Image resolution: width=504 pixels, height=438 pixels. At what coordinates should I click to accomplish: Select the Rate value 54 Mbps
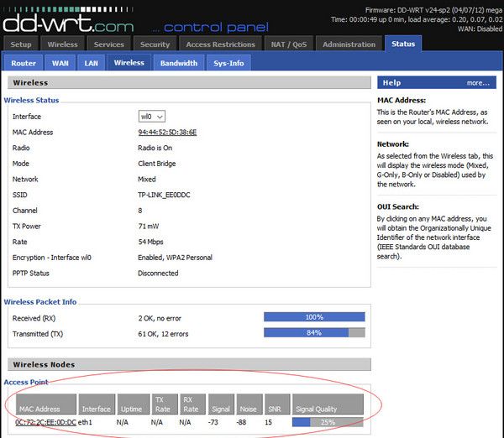150,242
